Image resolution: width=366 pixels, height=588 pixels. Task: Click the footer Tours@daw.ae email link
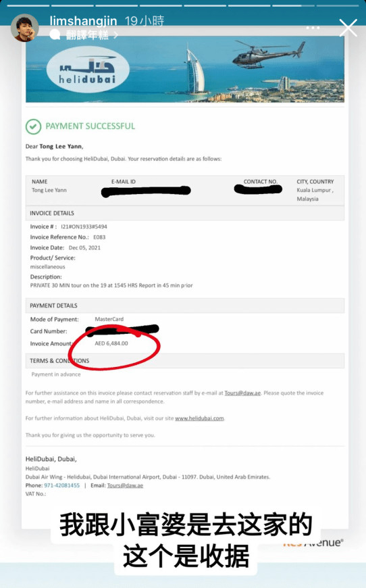coord(125,485)
